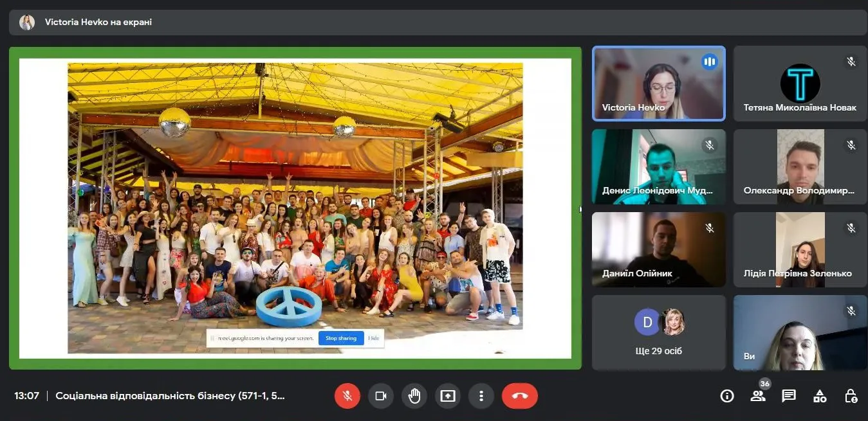
Task: Open host controls lock icon
Action: tap(851, 396)
